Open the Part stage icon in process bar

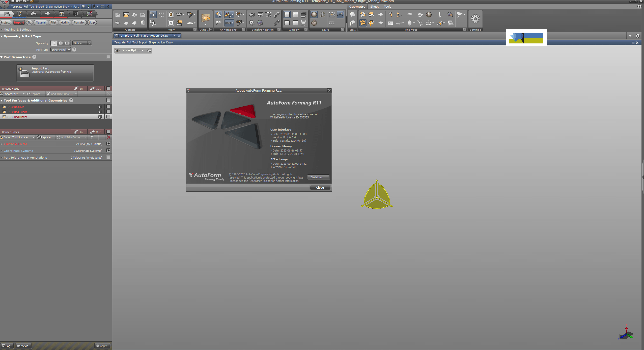[x=7, y=14]
